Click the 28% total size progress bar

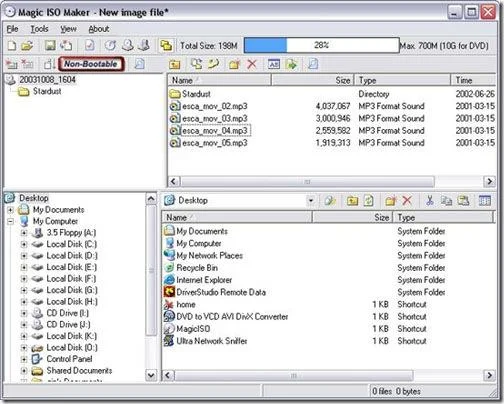(322, 45)
